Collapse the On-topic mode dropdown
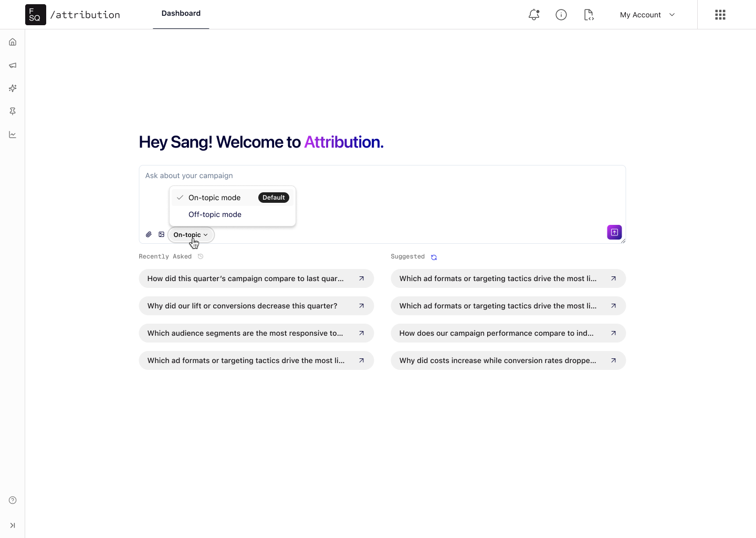 pos(191,235)
